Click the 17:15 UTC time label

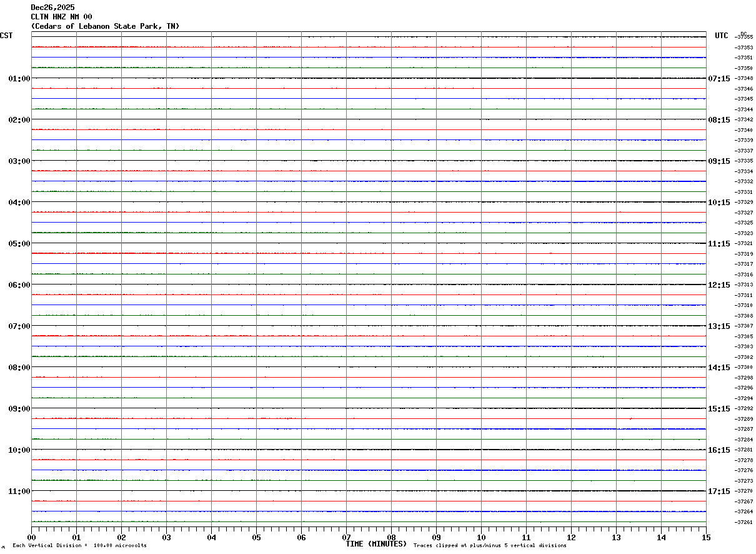[x=719, y=491]
